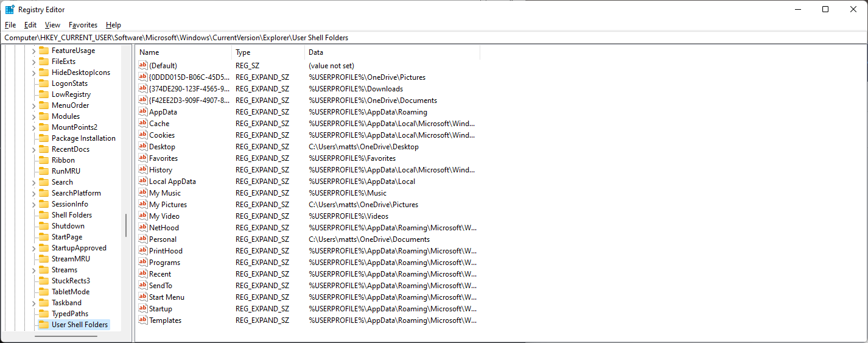Select the {F42EE2D3-909F-4907-8... value name
Screen dimensions: 868x343
coord(189,100)
